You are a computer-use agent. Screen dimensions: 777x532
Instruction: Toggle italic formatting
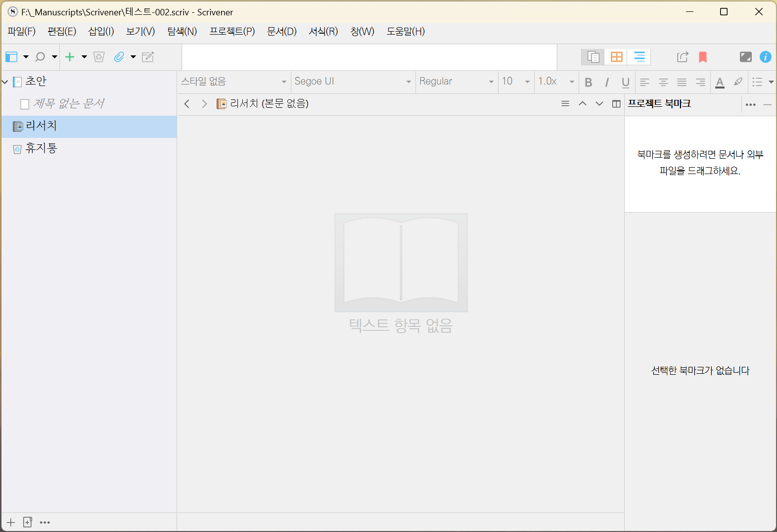point(607,82)
